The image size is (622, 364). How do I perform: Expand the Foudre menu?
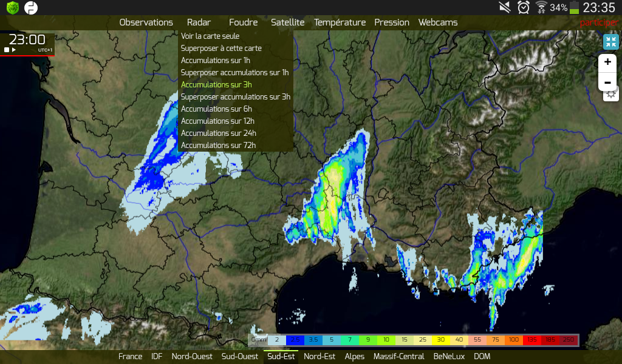(x=243, y=22)
